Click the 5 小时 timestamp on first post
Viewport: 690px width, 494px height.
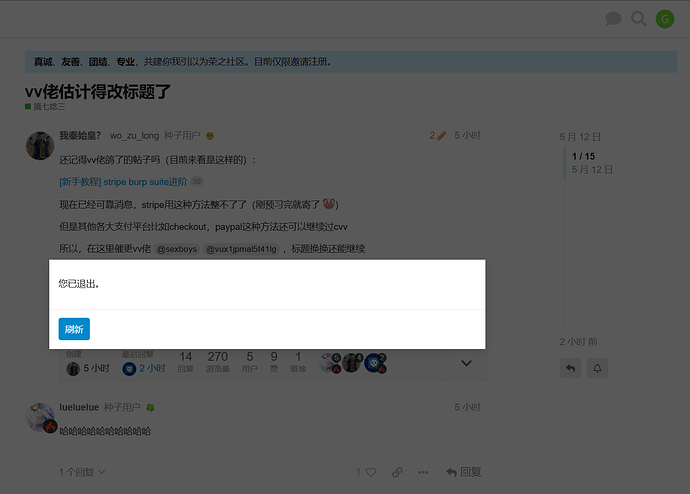(x=467, y=135)
